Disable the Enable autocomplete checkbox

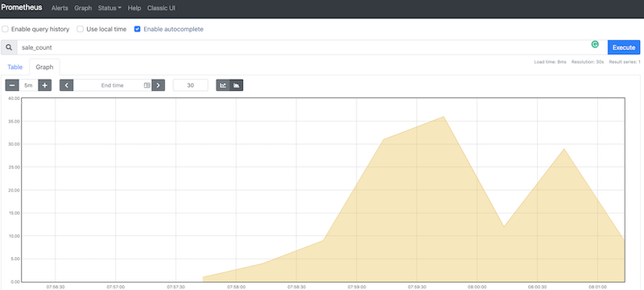[x=138, y=29]
